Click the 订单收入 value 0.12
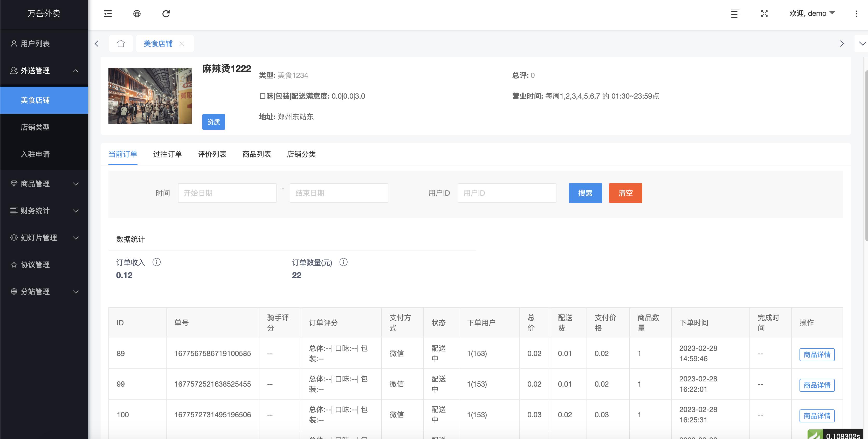 [x=124, y=275]
